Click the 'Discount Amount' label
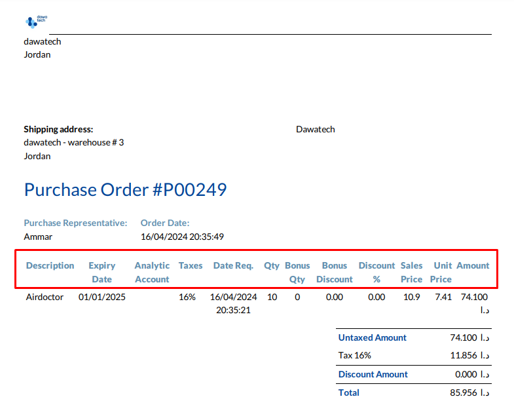The image size is (514, 420). 373,374
